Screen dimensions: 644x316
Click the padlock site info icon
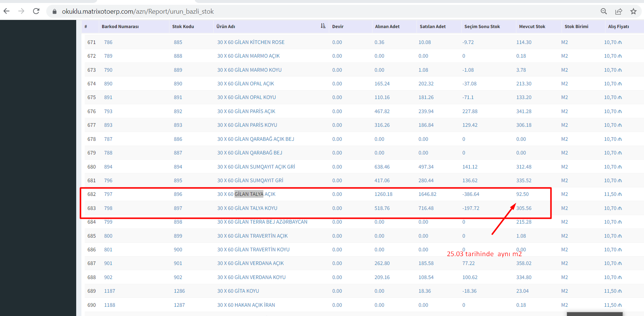[54, 11]
